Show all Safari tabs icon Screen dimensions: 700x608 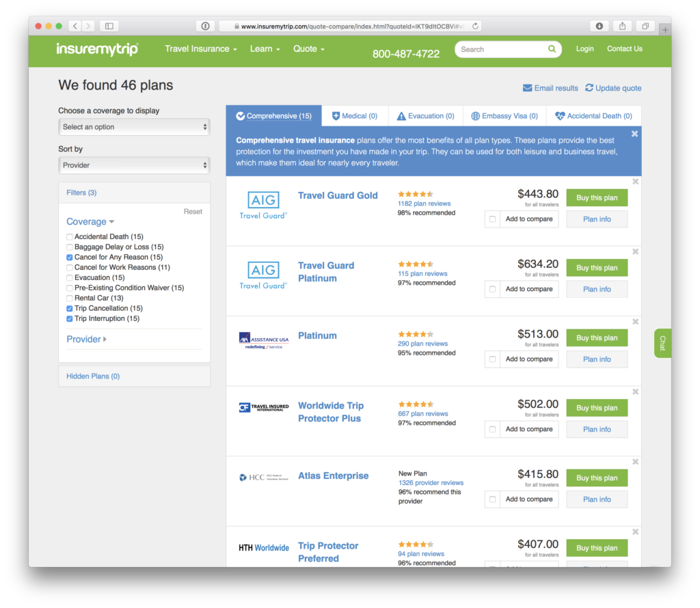pyautogui.click(x=645, y=26)
